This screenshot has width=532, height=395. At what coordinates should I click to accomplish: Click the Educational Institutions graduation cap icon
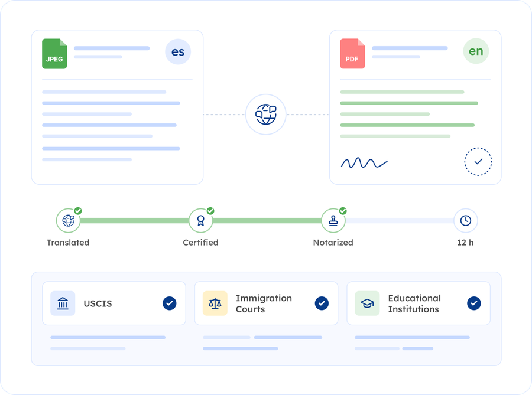coord(367,303)
